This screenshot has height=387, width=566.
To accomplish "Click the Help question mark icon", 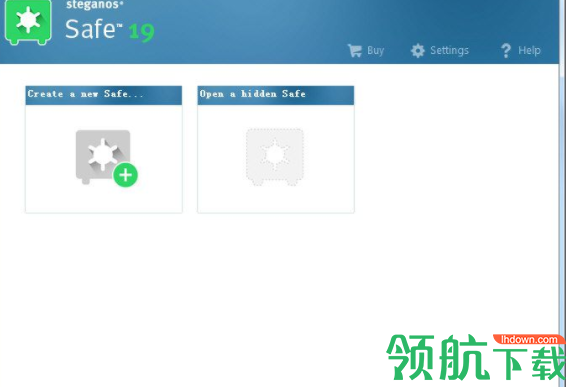I will tap(506, 51).
